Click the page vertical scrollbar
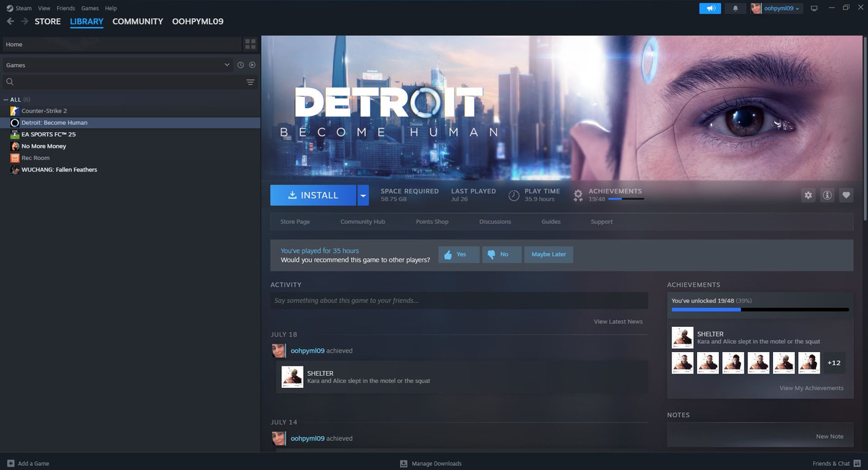 (x=865, y=129)
